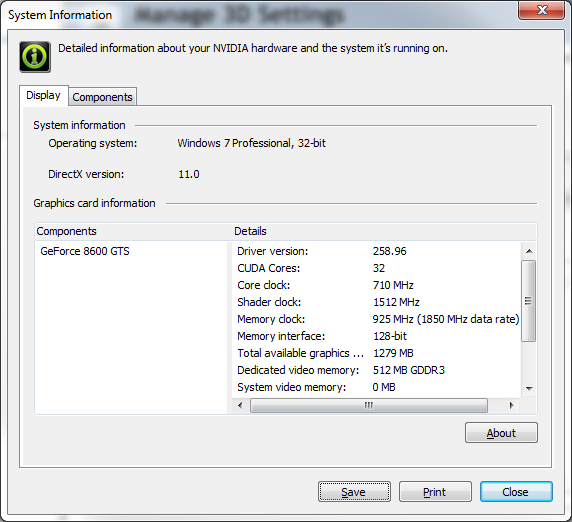Click the details scroll down arrow
This screenshot has width=572, height=522.
coord(529,388)
